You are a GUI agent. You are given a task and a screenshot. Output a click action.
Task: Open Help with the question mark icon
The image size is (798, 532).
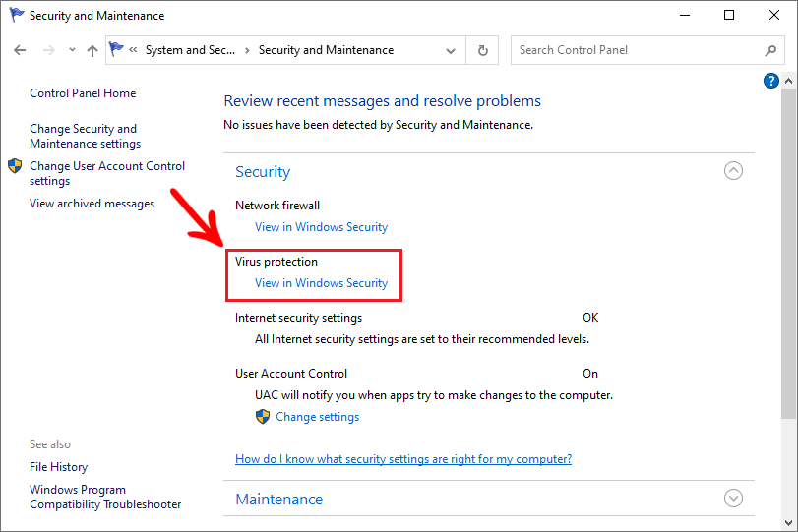pyautogui.click(x=771, y=81)
